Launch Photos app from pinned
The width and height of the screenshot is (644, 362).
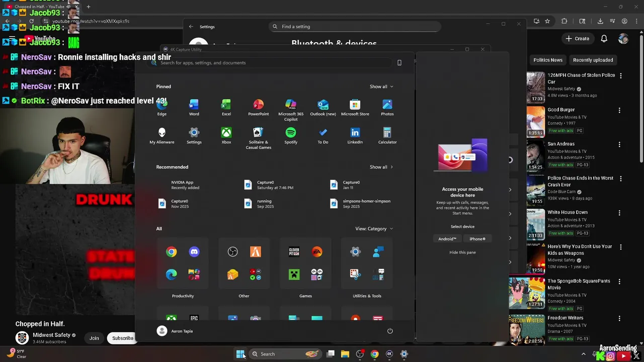387,108
